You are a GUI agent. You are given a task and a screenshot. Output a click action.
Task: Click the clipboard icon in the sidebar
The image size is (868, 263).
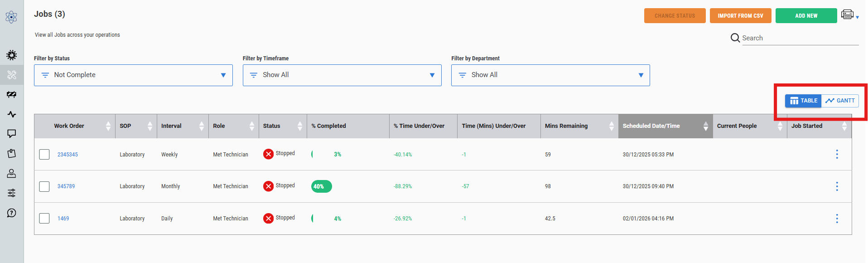12,153
